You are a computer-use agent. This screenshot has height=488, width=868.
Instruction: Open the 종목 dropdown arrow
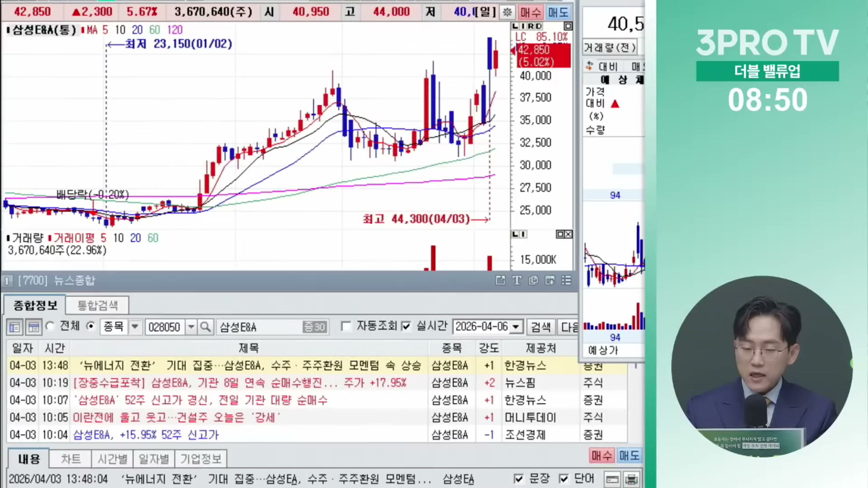[135, 327]
